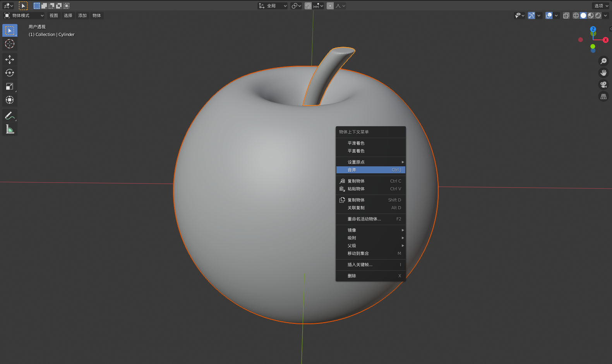Open the 设置原点 submenu
Screen dimensions: 612x364
[371, 162]
